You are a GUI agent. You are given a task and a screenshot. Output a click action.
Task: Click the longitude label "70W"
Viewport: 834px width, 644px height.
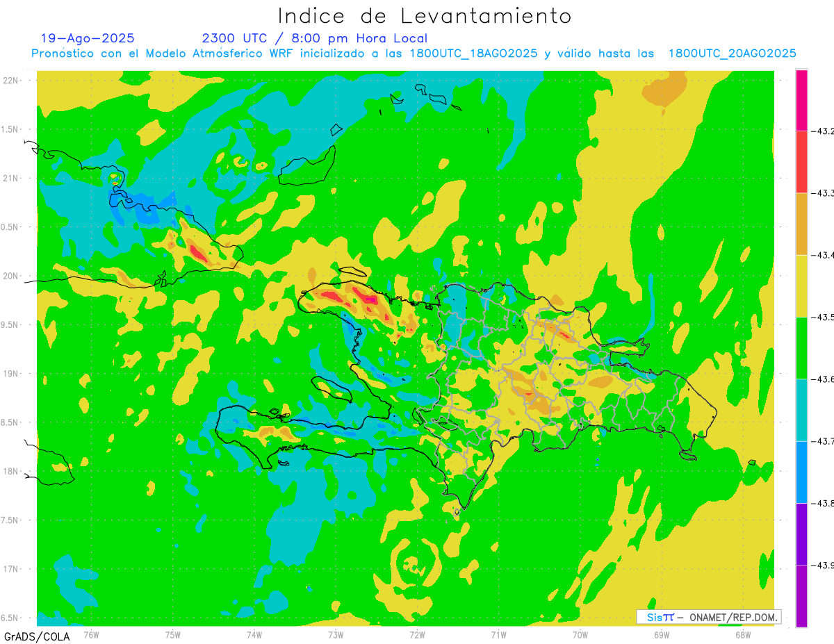(x=580, y=634)
